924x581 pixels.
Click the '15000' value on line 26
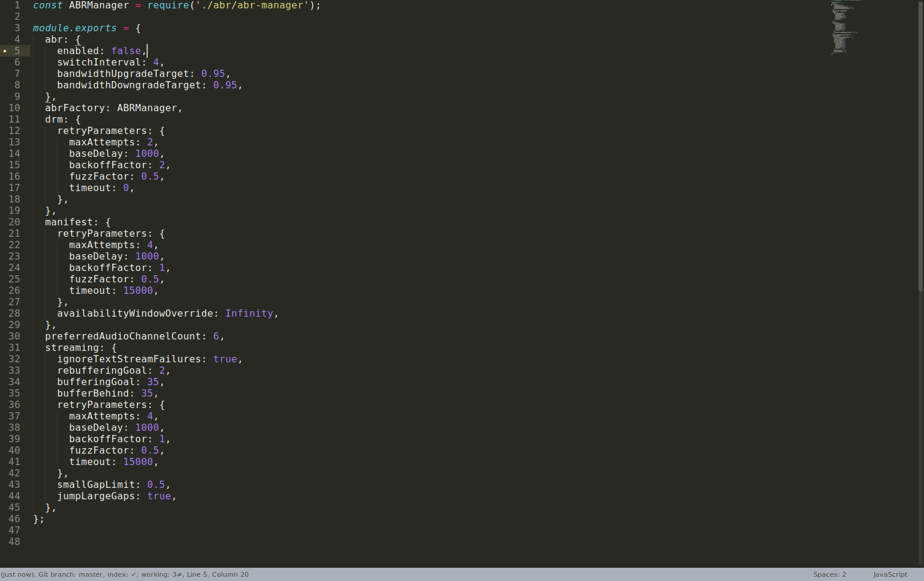tap(138, 291)
